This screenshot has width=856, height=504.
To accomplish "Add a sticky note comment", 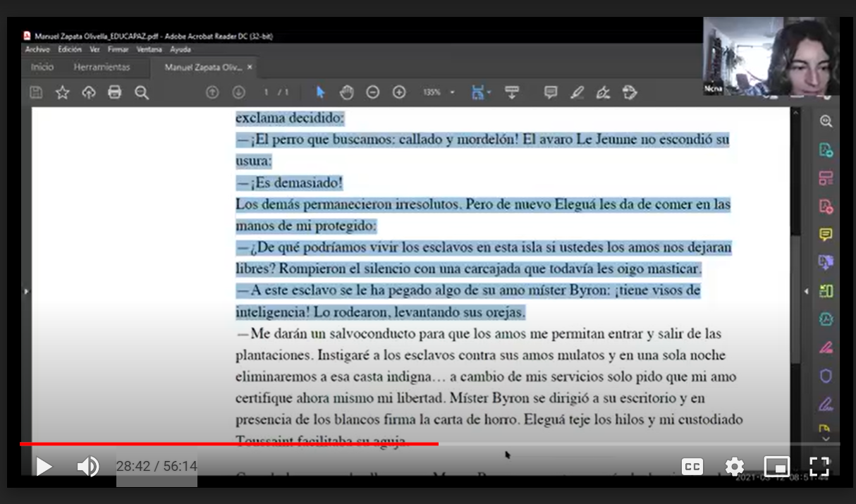I will tap(551, 92).
